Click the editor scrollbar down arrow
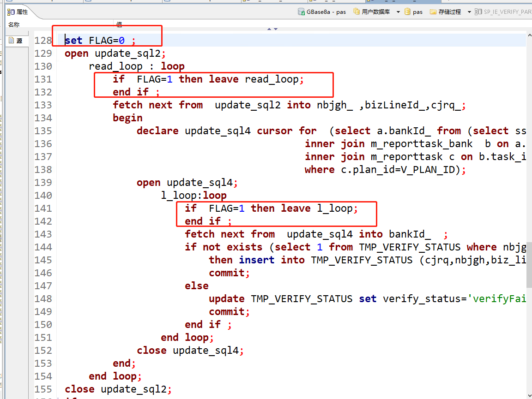The image size is (532, 399). tap(529, 395)
